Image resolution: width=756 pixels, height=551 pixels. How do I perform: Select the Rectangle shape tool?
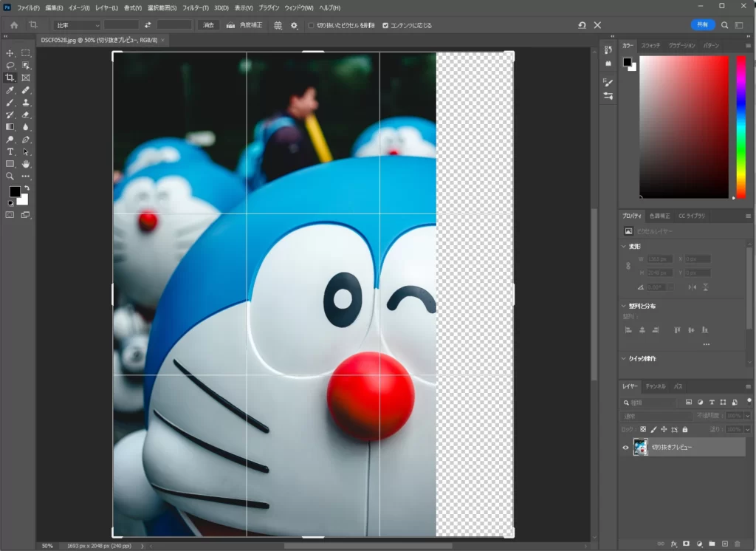pos(10,164)
